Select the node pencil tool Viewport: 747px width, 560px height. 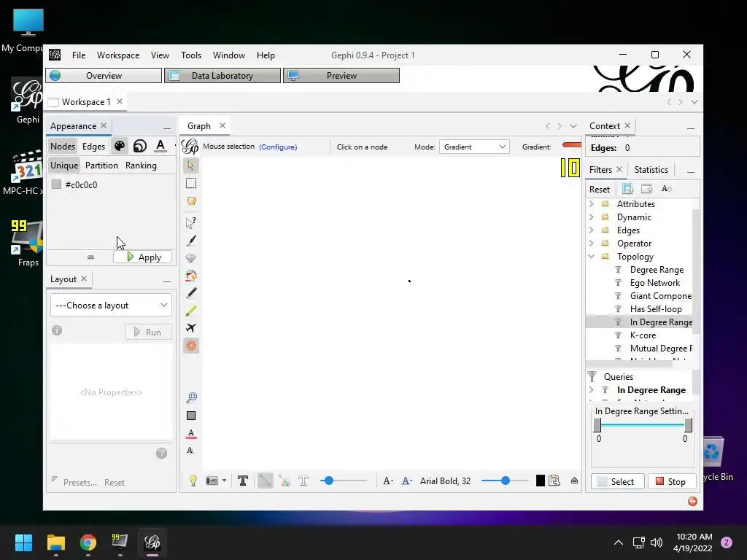click(x=191, y=293)
